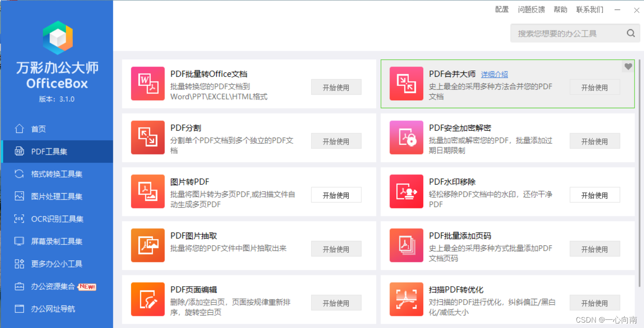This screenshot has width=644, height=328.
Task: Open 办公网址导航 section
Action: click(57, 309)
